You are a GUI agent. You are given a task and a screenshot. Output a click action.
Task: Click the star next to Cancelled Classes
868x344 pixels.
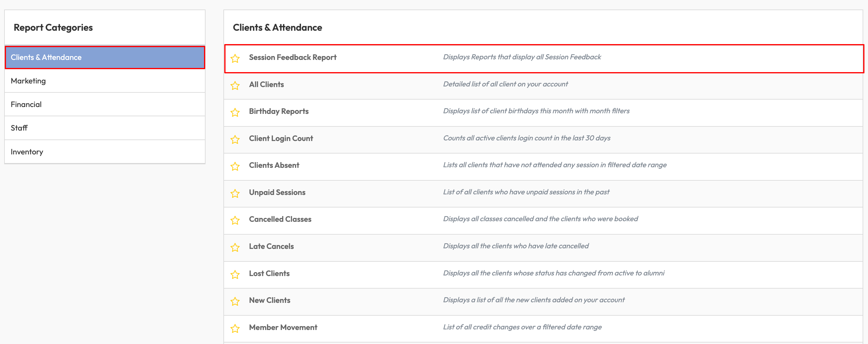click(235, 220)
